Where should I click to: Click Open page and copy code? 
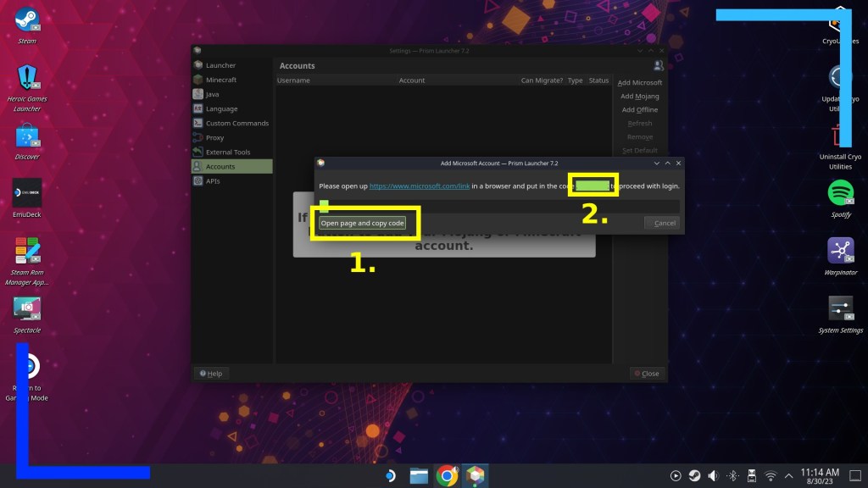point(362,223)
